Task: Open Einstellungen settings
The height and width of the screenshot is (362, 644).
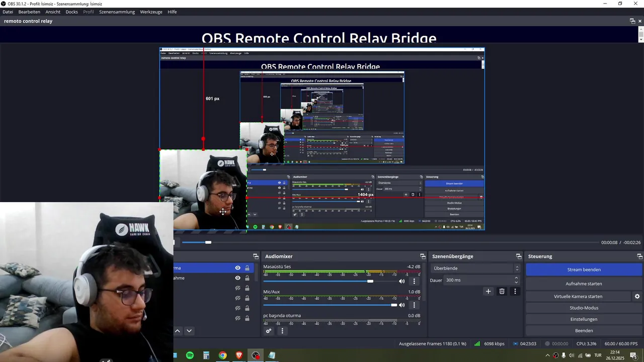Action: [x=584, y=319]
